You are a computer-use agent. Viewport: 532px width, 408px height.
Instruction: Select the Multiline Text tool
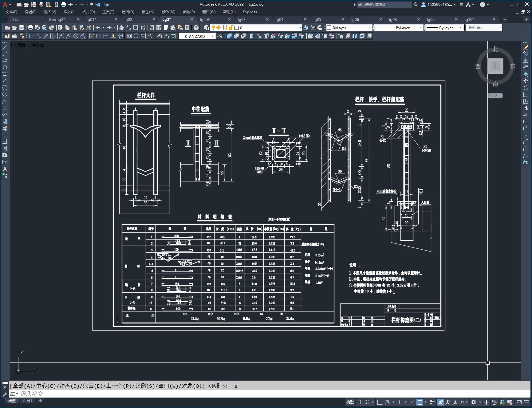(x=5, y=169)
